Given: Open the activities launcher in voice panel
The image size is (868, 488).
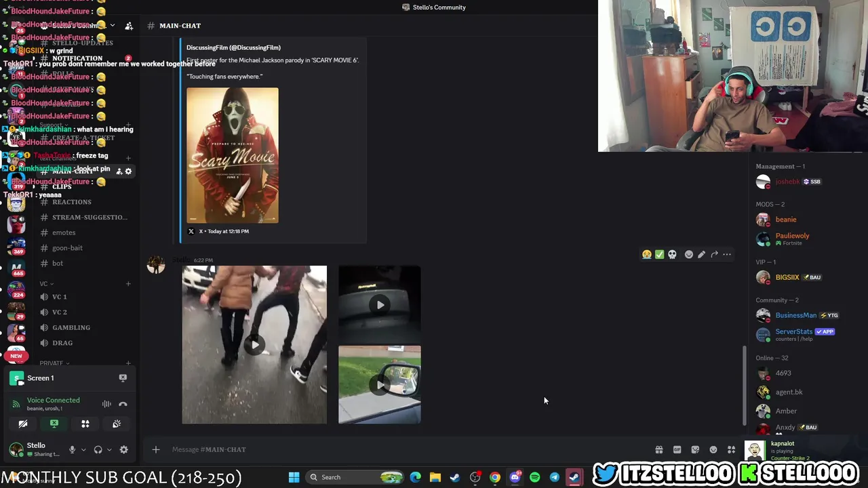Looking at the screenshot, I should tap(85, 424).
